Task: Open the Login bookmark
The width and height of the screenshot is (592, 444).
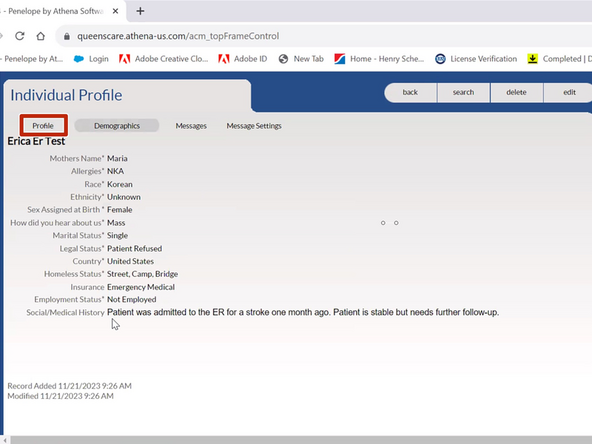Action: tap(91, 59)
